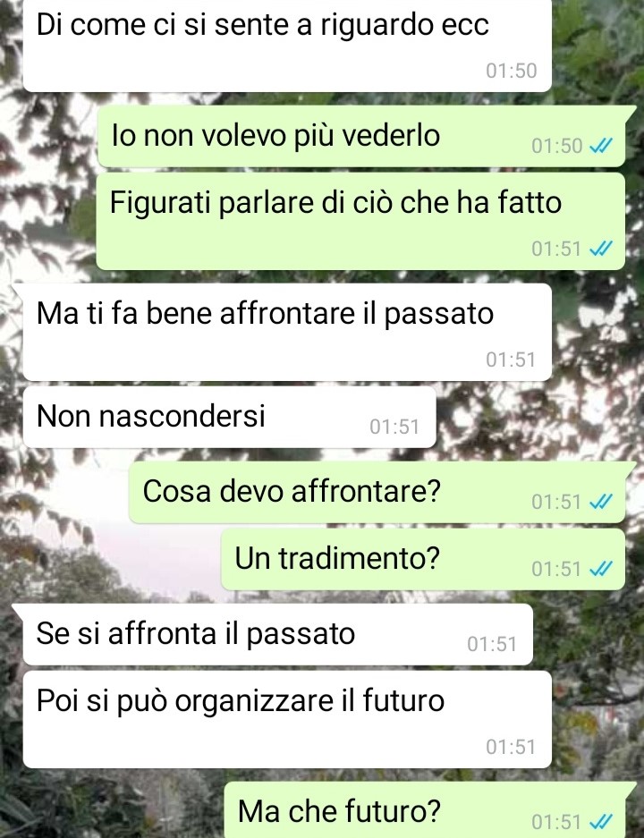Tap read checkmarks on 'Io non volevo più vederlo'
This screenshot has width=644, height=838.
point(601,146)
